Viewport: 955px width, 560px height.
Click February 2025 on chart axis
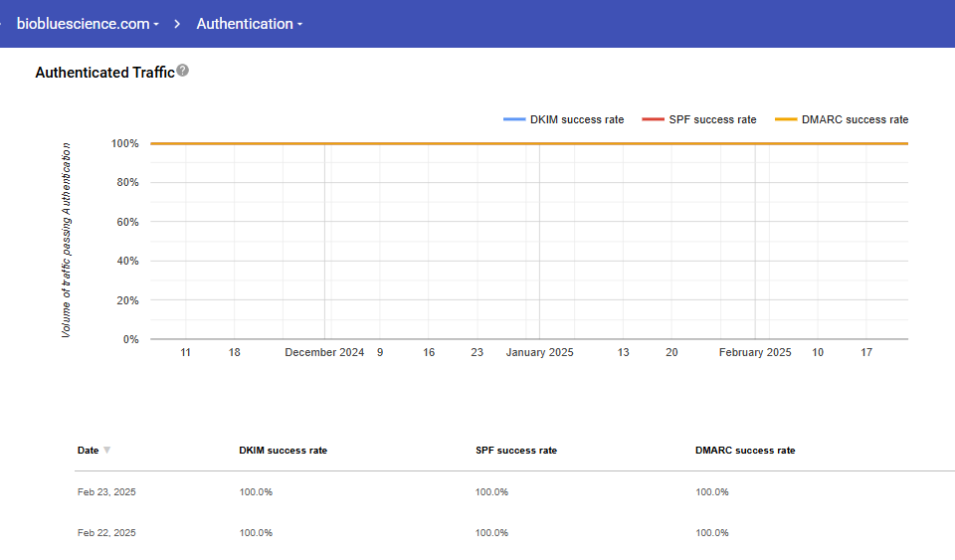coord(755,352)
